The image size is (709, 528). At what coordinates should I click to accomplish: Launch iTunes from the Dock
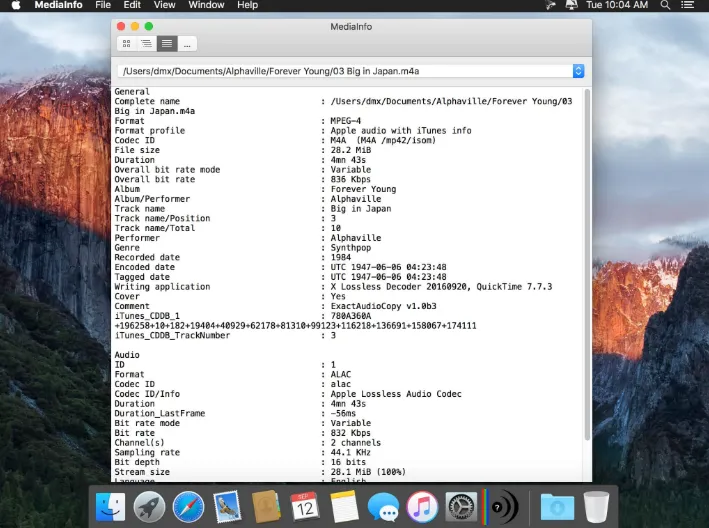(422, 507)
